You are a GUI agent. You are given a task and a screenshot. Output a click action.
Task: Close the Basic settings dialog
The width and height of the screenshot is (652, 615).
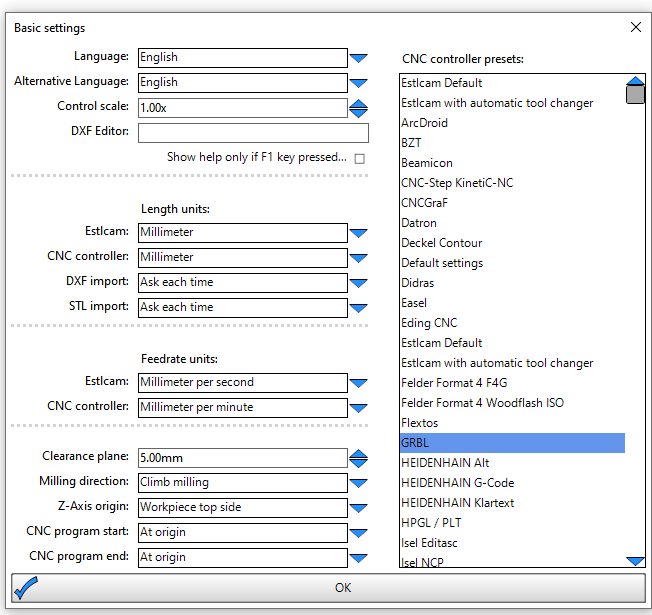(635, 28)
